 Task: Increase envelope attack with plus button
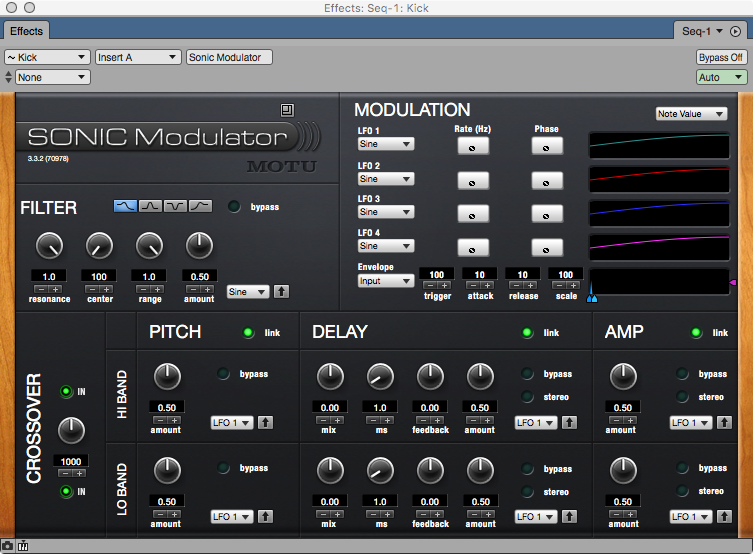tap(487, 285)
